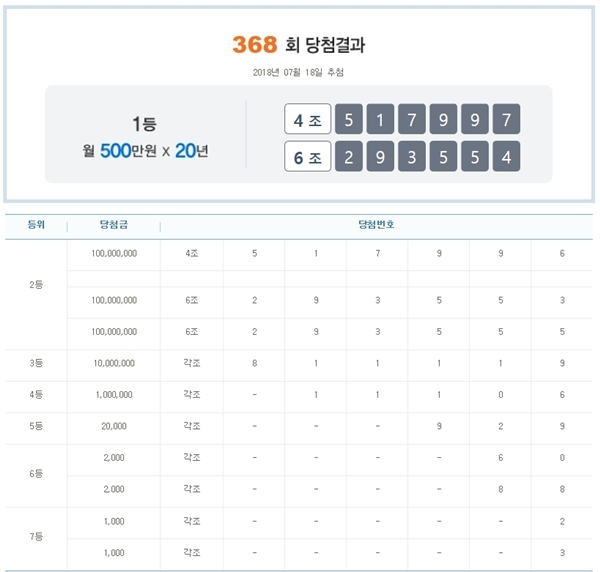This screenshot has width=600, height=572.
Task: Click the digit '8' in the 3등 row
Action: [254, 363]
